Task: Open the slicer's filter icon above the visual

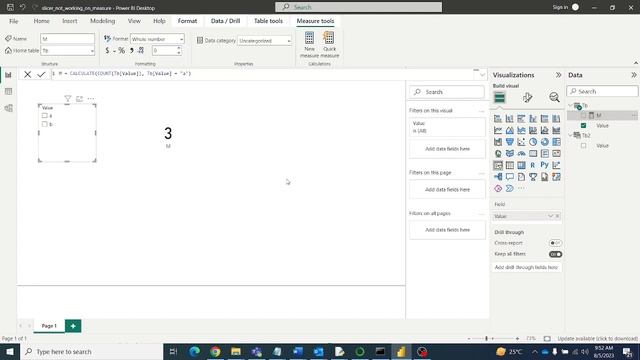Action: (68, 99)
